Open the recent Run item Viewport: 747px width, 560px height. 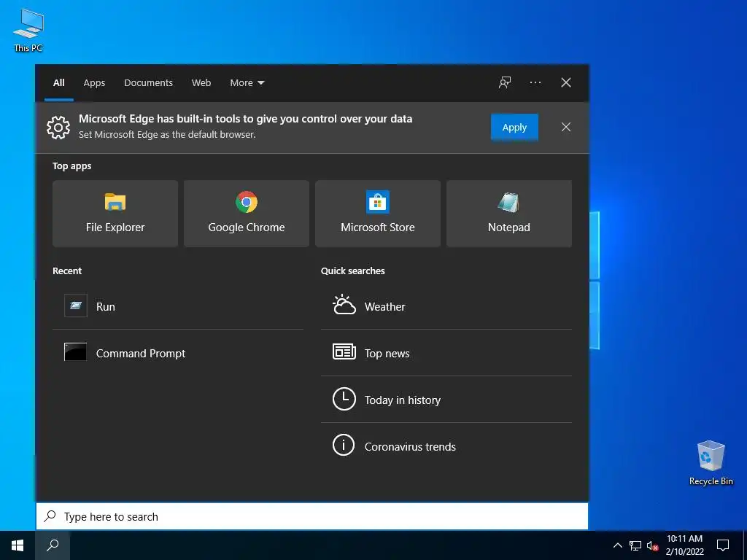(178, 306)
